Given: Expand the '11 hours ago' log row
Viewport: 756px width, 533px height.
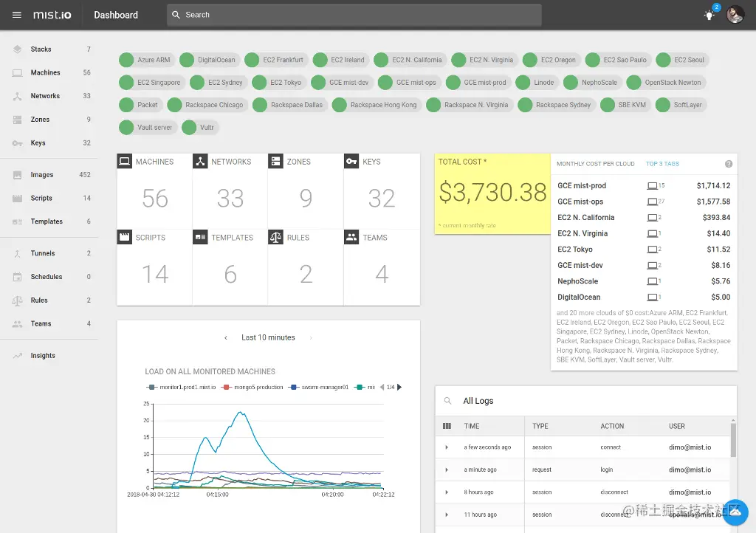Looking at the screenshot, I should 447,515.
